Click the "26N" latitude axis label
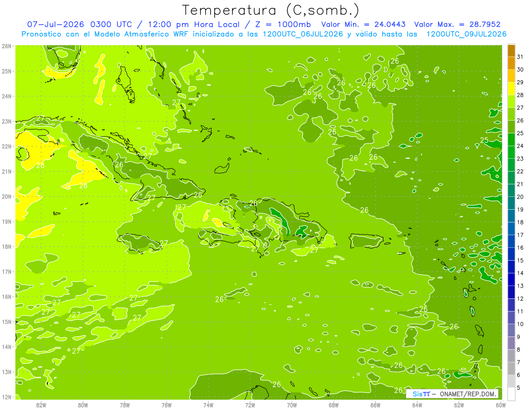 [x=6, y=46]
